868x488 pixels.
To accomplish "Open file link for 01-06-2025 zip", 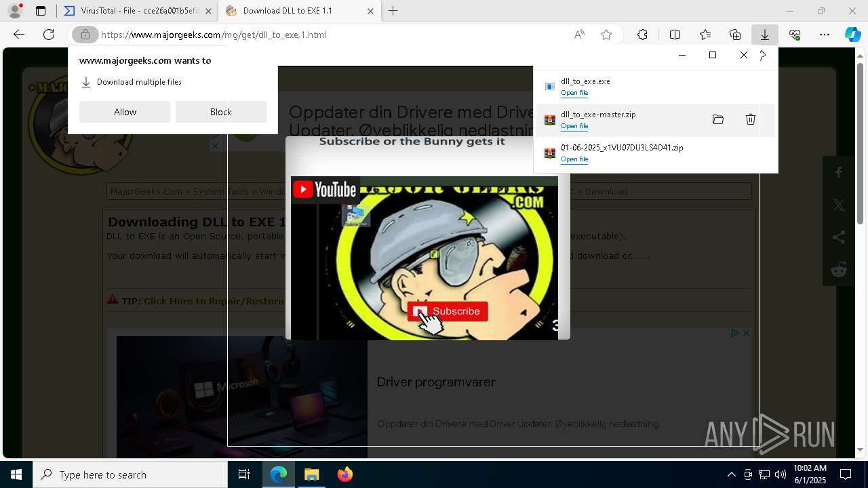I will tap(574, 159).
